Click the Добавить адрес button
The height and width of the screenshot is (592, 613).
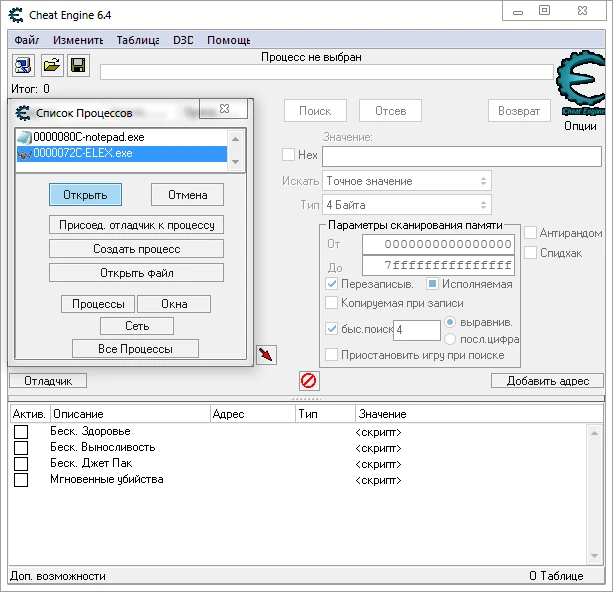(547, 381)
